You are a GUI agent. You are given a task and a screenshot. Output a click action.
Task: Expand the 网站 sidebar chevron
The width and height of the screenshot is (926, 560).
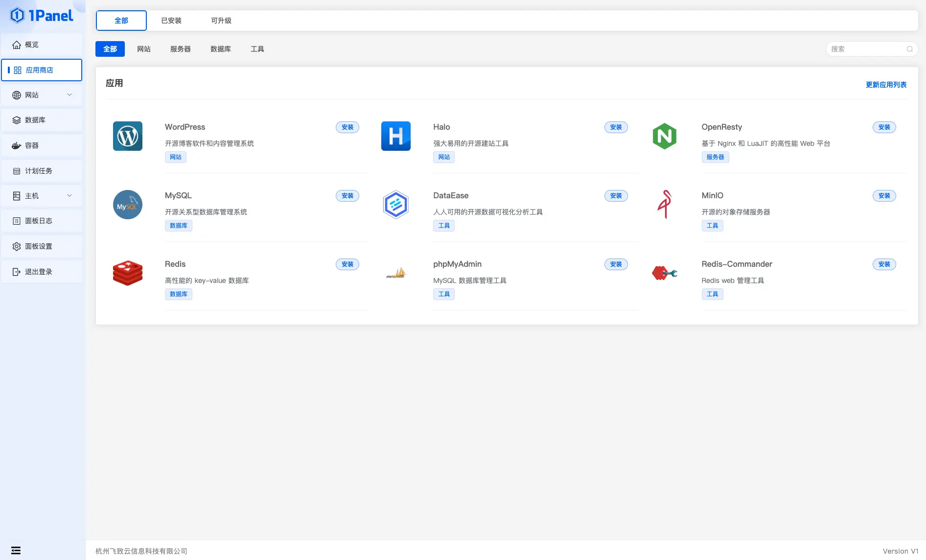coord(69,95)
